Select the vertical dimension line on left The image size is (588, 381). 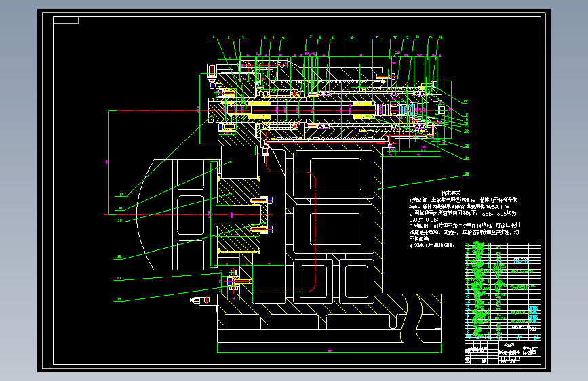108,162
